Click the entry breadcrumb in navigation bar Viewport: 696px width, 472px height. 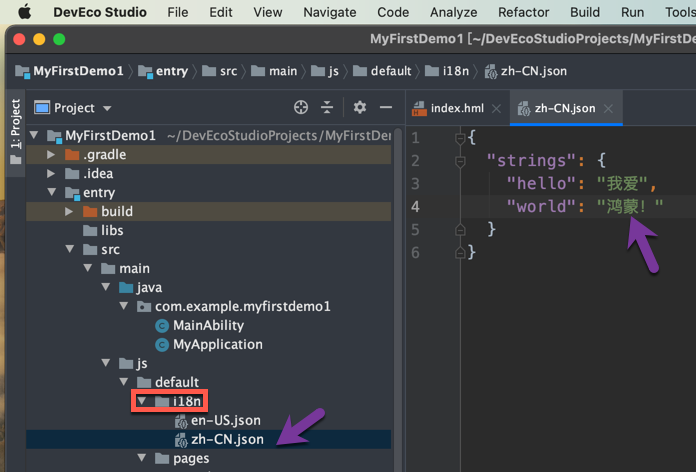(171, 71)
